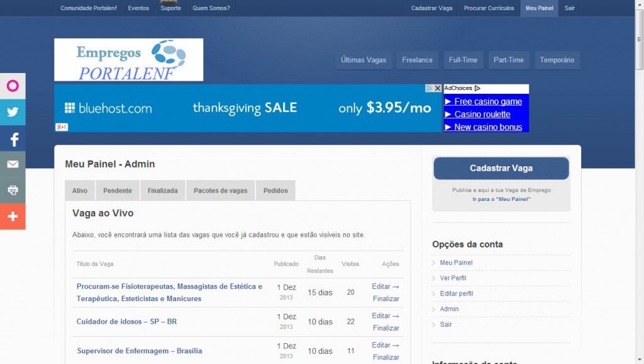Click the big Cadastrar Vaga button
Screen dimensions: 644x364
point(501,168)
